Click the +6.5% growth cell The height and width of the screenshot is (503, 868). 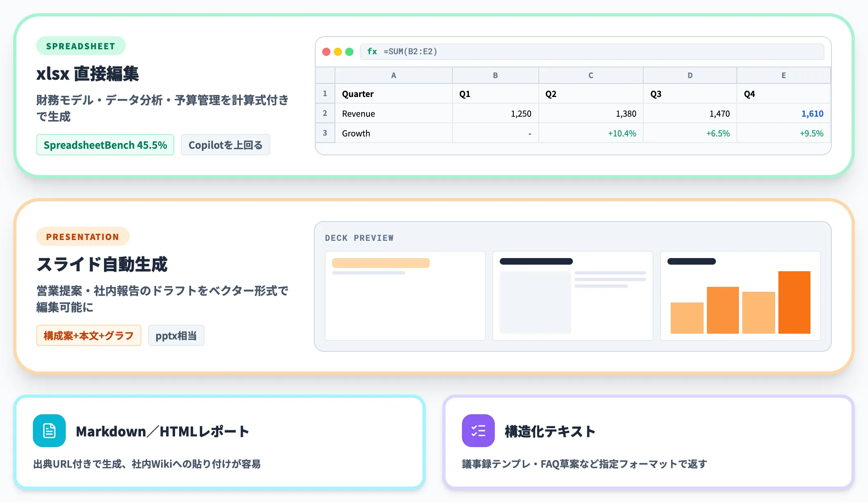690,133
